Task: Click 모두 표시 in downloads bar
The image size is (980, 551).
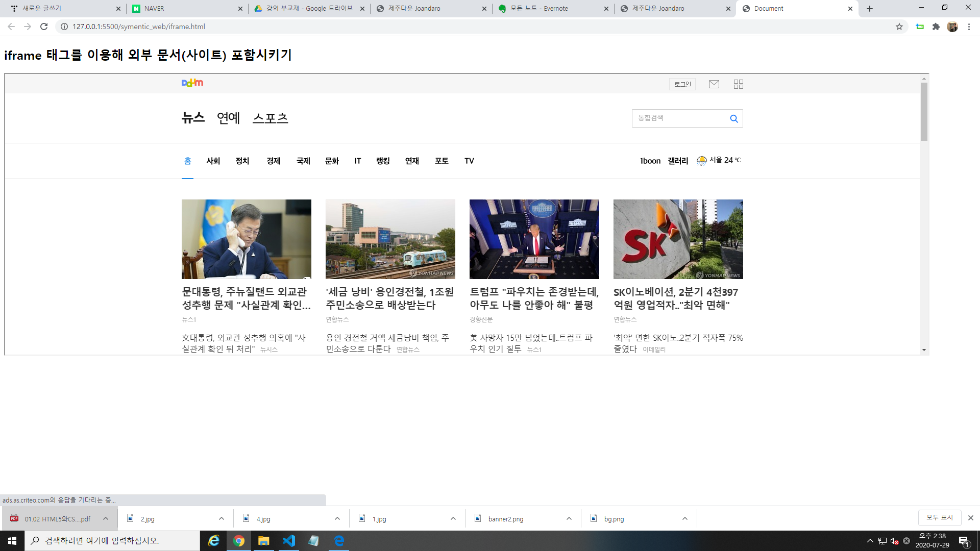Action: pos(939,517)
